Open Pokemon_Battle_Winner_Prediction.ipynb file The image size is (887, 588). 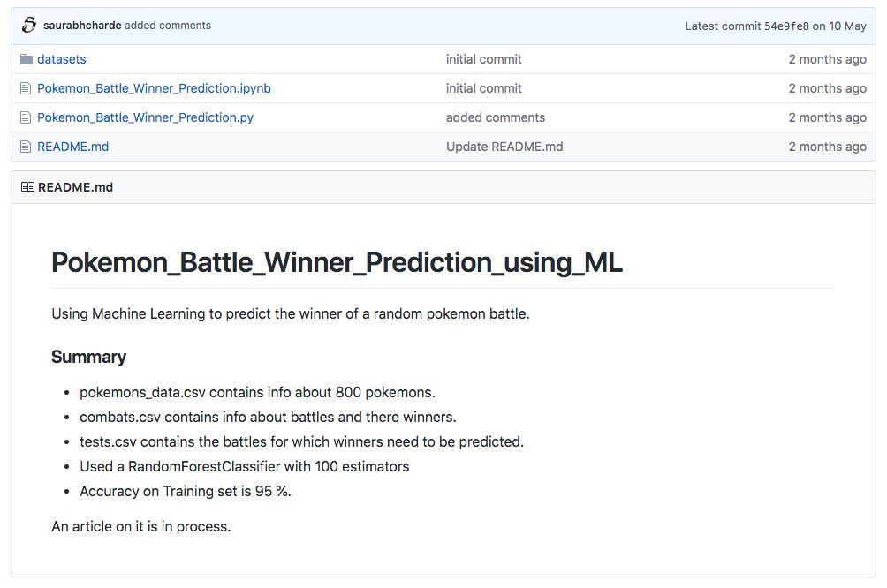click(x=154, y=88)
